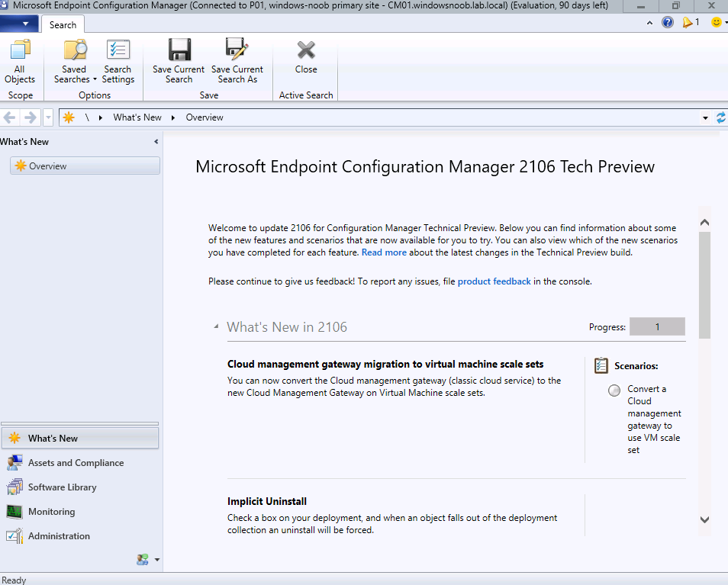Select the Convert a Cloud management gateway scenario radio
The height and width of the screenshot is (585, 728).
tap(614, 391)
